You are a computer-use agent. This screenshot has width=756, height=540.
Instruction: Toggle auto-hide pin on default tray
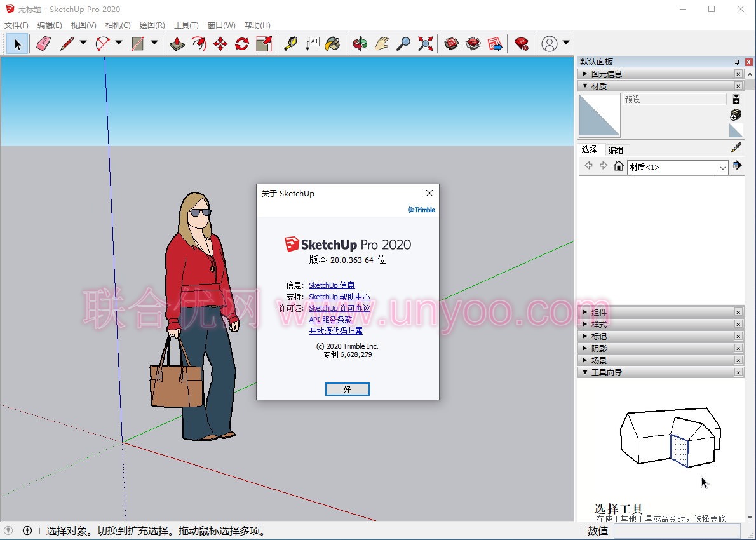tap(737, 62)
